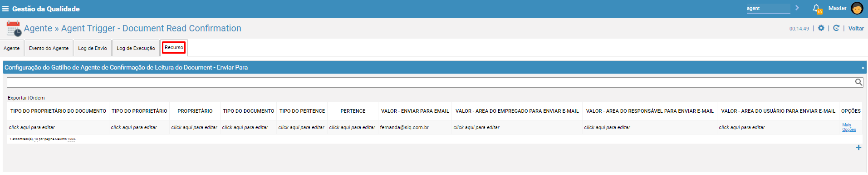Viewport: 868px width, 175px height.
Task: Edit the Tipo do Pertence cell
Action: (x=301, y=127)
